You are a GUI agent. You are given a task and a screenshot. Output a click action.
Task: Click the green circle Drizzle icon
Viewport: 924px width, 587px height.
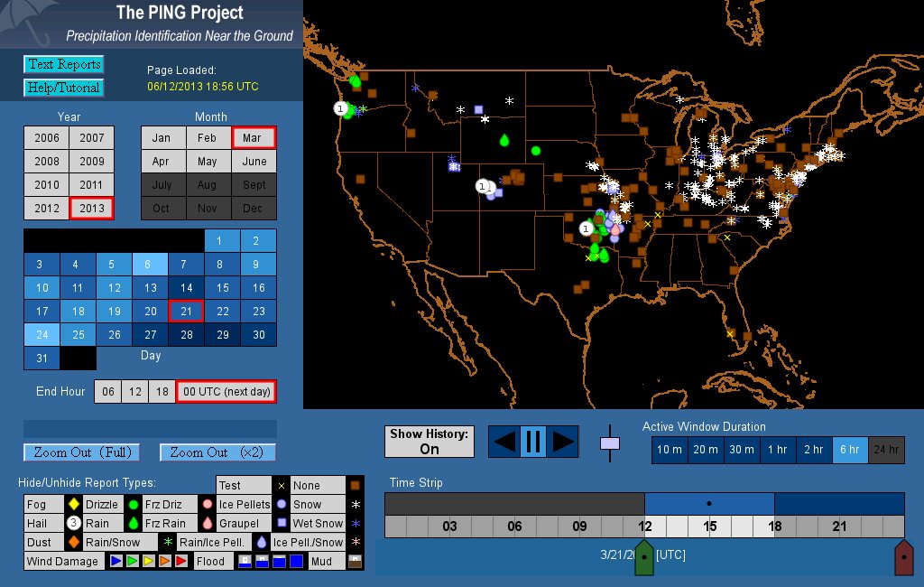tap(133, 504)
